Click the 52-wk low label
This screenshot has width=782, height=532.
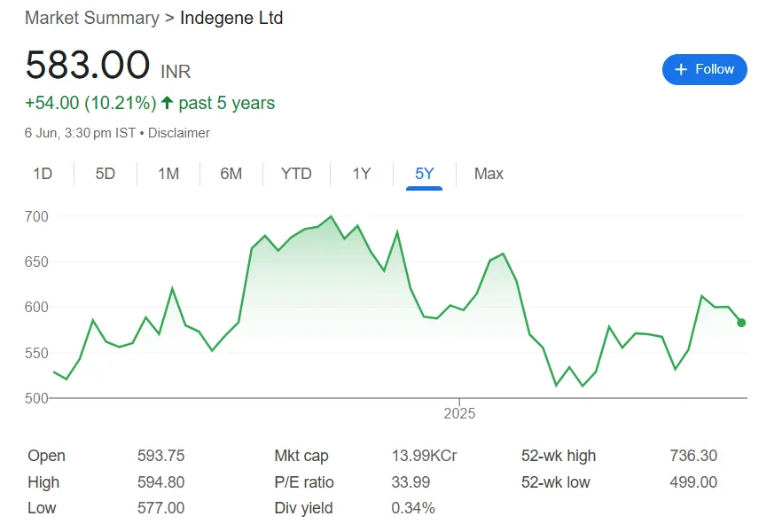[556, 482]
